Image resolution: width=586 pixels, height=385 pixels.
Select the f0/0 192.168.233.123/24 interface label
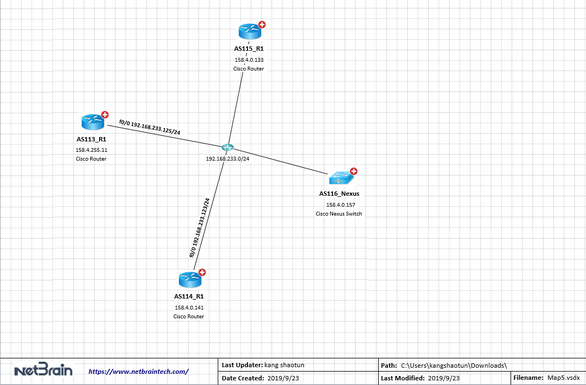pos(199,228)
